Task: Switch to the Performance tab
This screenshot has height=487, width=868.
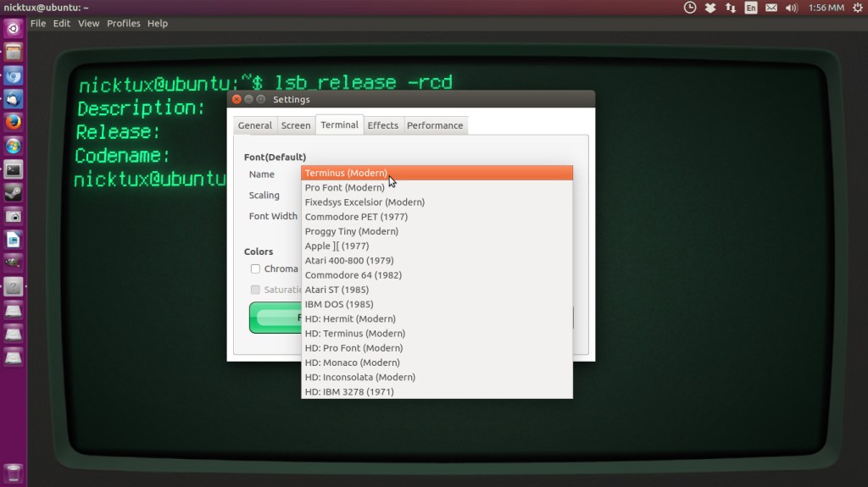Action: coord(435,125)
